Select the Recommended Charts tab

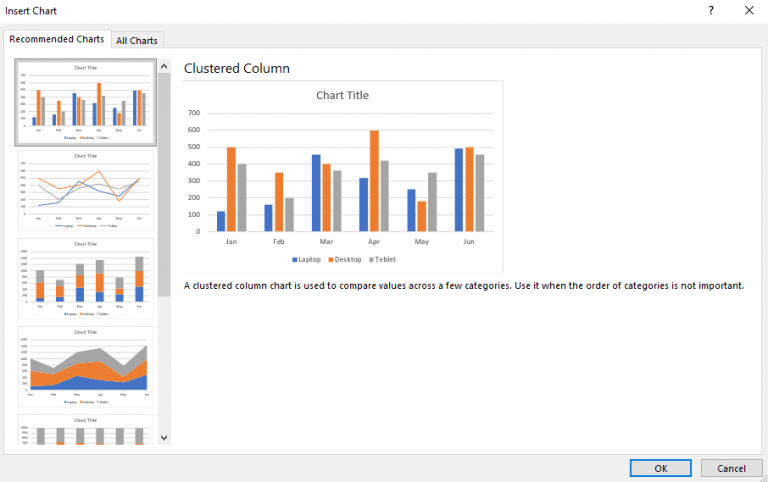[57, 39]
